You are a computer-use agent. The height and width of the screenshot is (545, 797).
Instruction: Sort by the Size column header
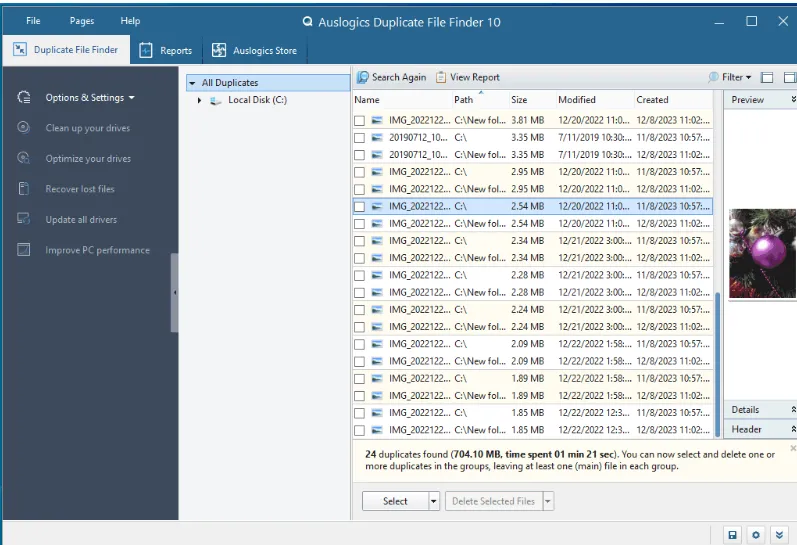(x=532, y=100)
